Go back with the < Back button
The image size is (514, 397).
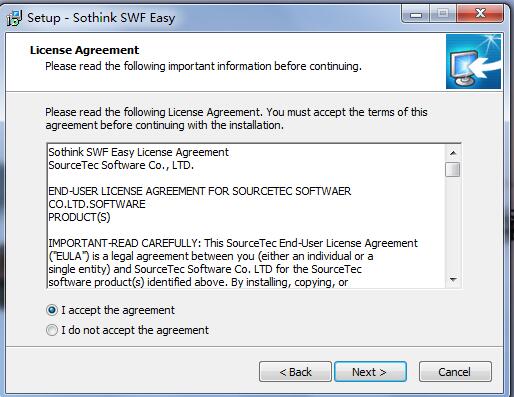point(295,372)
